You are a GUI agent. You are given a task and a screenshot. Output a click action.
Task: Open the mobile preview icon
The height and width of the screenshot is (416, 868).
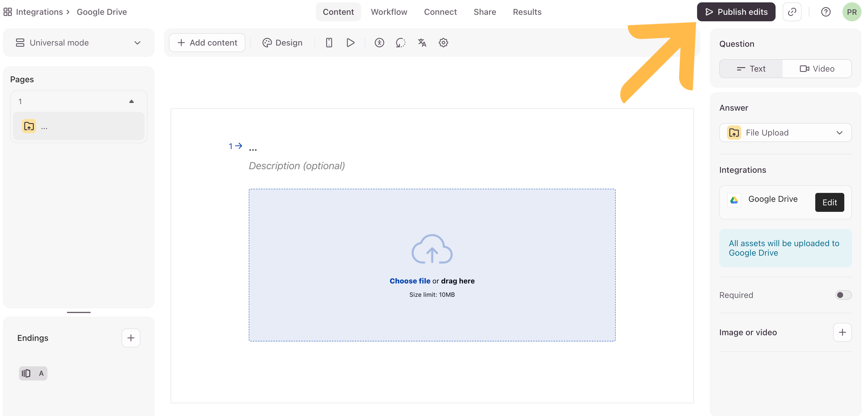coord(329,43)
